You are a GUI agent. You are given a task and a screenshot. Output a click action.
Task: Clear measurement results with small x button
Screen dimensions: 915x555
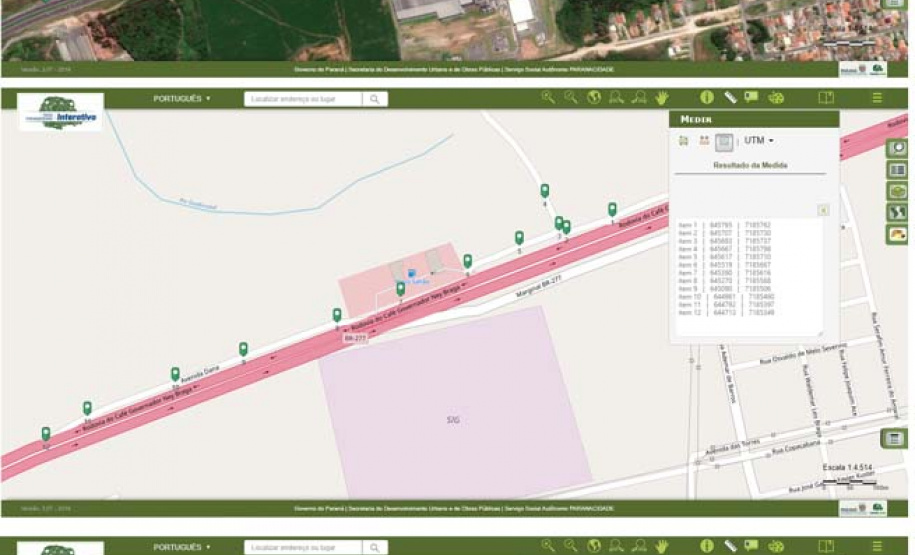[822, 210]
